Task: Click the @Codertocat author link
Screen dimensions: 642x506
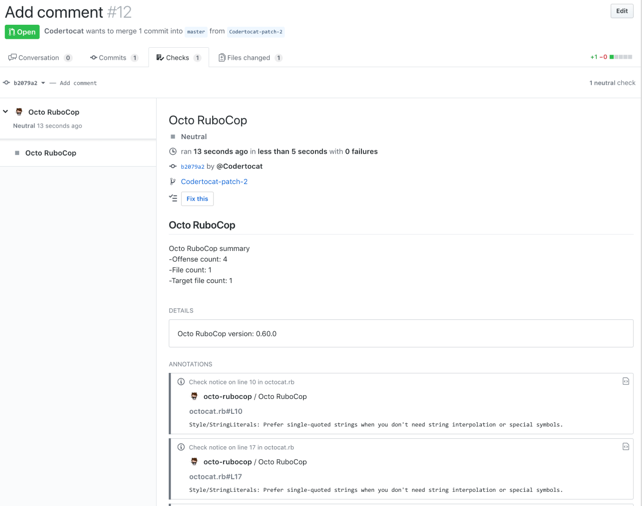Action: tap(240, 167)
